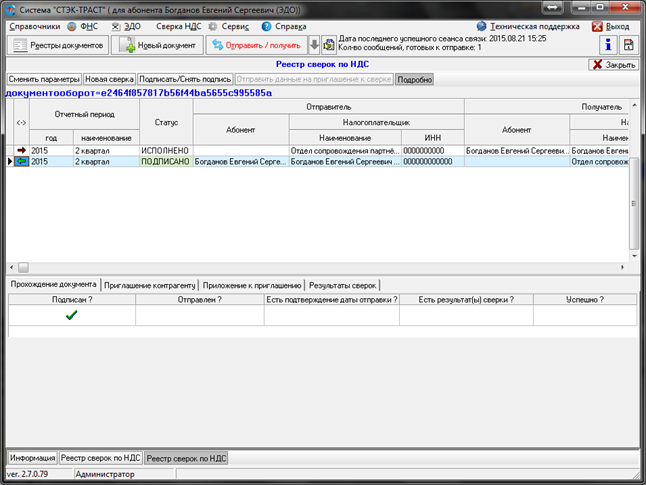Click Подписать/Снять подпись

185,79
